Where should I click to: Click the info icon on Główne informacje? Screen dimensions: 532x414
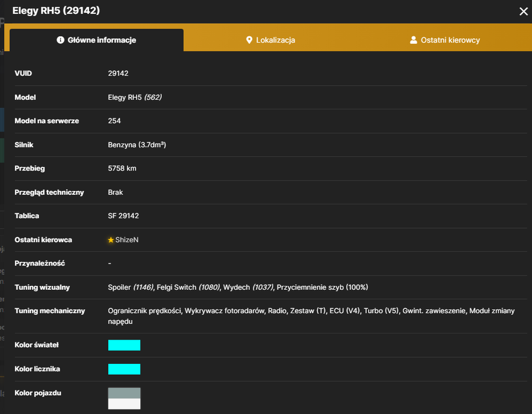pos(60,40)
